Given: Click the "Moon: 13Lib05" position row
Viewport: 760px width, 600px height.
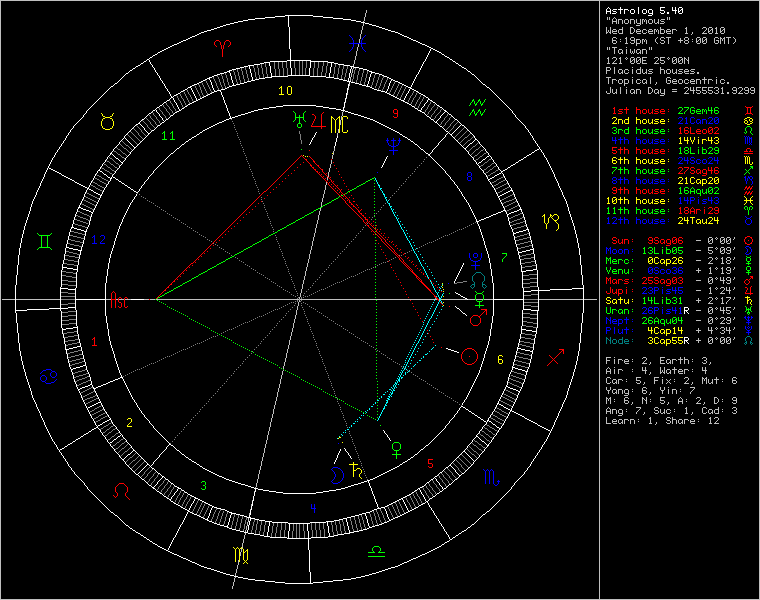Looking at the screenshot, I should [x=680, y=251].
